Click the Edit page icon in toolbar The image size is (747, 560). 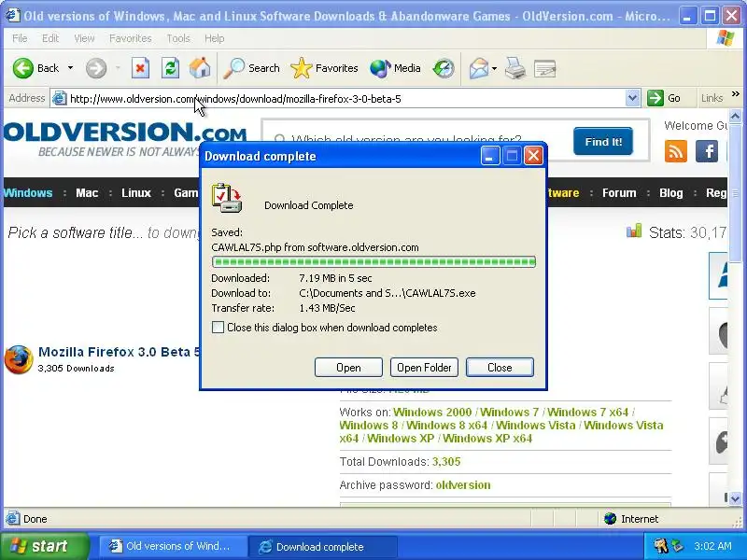tap(545, 68)
